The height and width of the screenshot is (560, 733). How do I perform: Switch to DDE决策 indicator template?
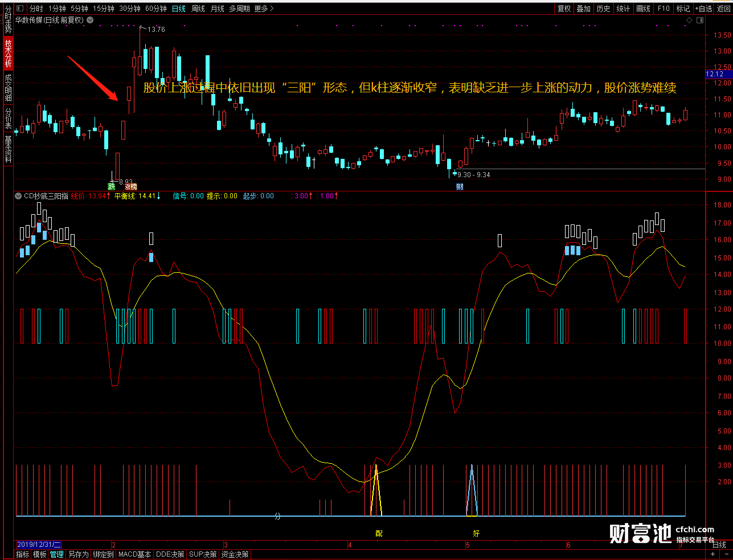170,554
